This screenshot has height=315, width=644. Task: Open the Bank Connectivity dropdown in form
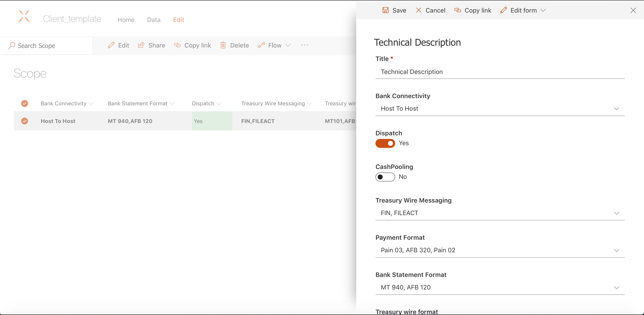(x=500, y=109)
